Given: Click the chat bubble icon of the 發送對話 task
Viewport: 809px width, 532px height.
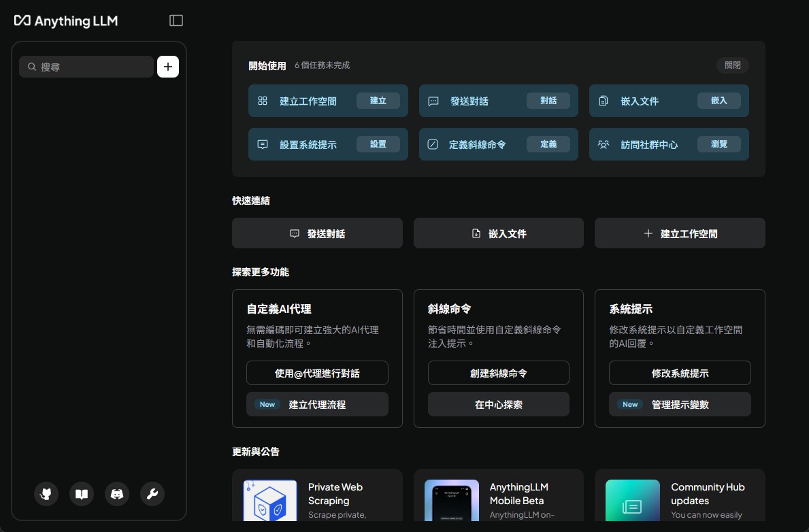Looking at the screenshot, I should [433, 101].
